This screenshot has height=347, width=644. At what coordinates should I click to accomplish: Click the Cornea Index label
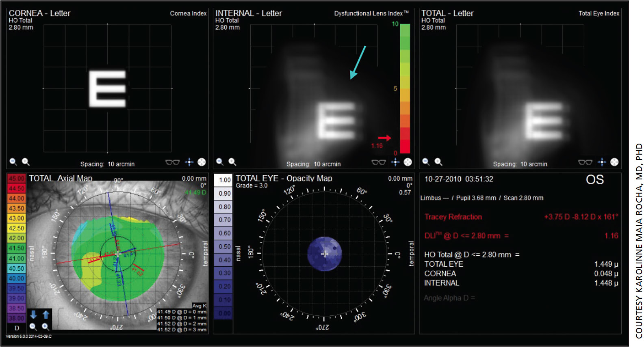188,13
